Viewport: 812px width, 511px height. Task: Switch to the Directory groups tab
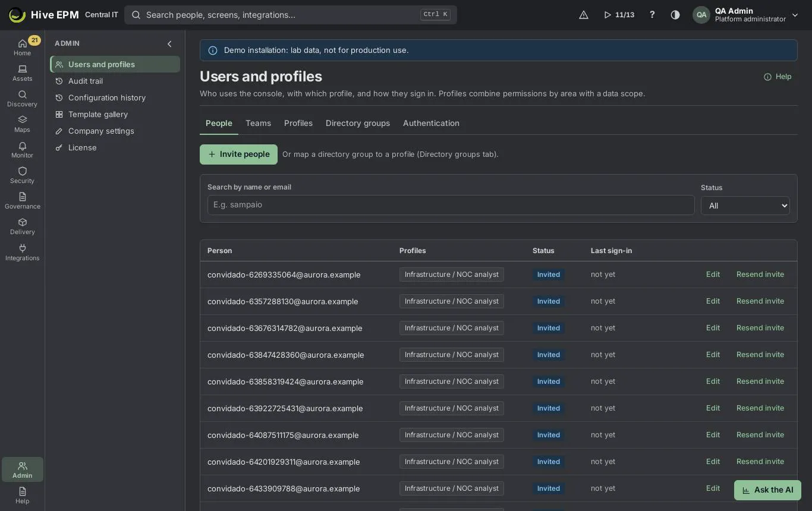[358, 123]
